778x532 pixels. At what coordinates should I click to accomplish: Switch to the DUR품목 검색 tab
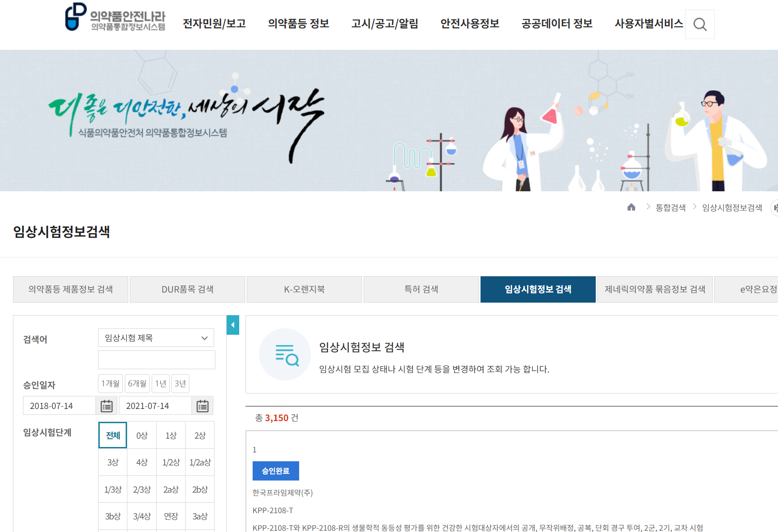(x=187, y=289)
